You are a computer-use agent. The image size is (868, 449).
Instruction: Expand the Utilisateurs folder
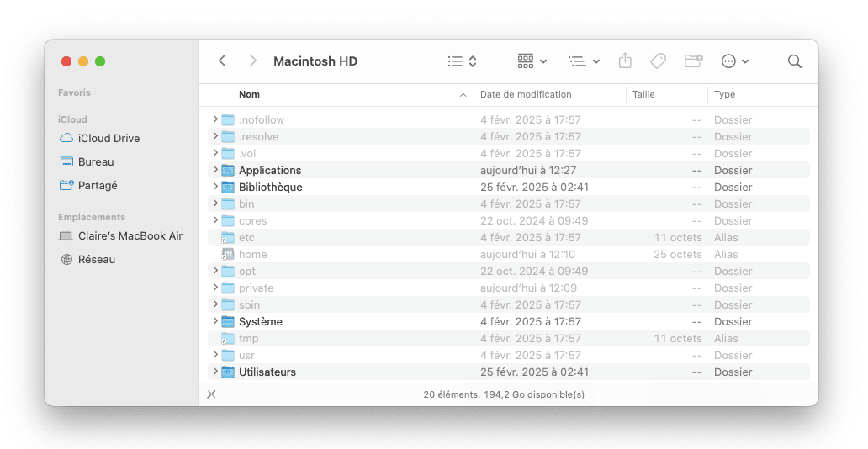click(215, 372)
